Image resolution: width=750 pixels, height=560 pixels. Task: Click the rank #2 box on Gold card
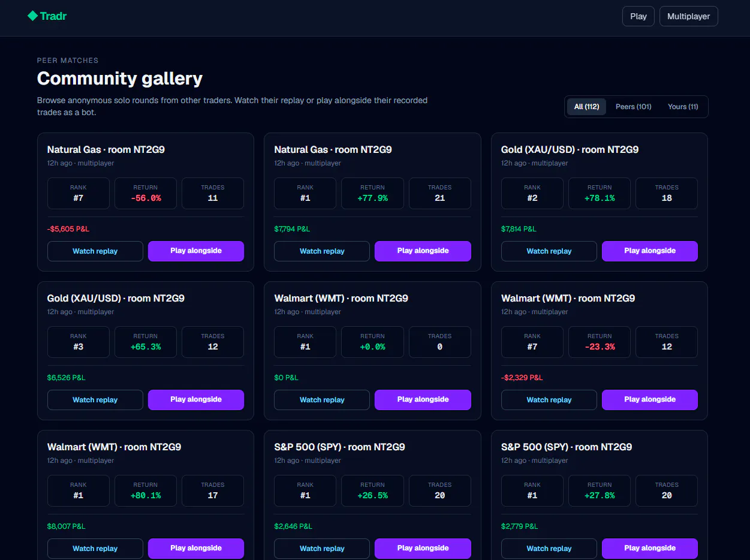pos(532,193)
